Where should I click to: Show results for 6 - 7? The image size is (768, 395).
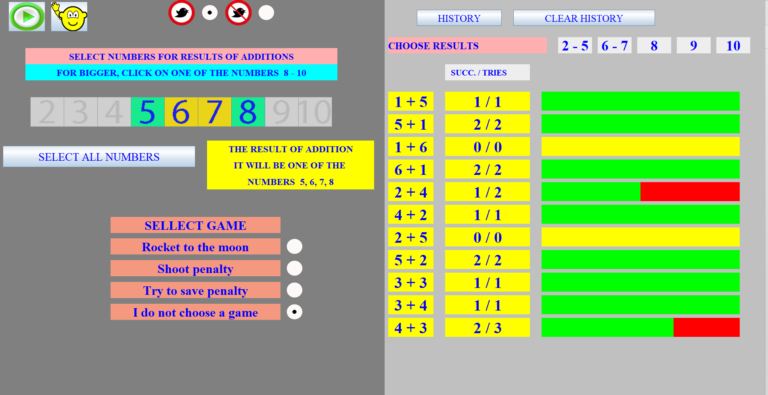coord(615,46)
